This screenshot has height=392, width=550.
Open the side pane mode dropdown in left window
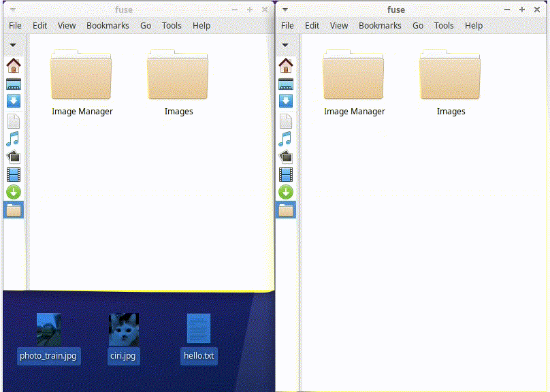point(14,46)
